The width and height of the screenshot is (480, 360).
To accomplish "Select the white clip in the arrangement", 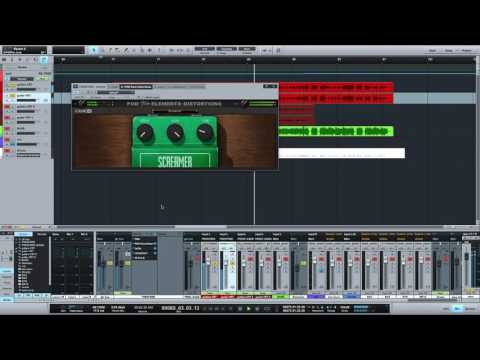I will [x=342, y=153].
